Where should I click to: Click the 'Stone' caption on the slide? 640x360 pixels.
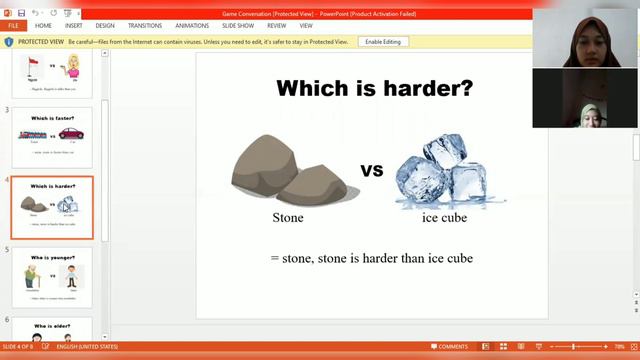point(288,218)
